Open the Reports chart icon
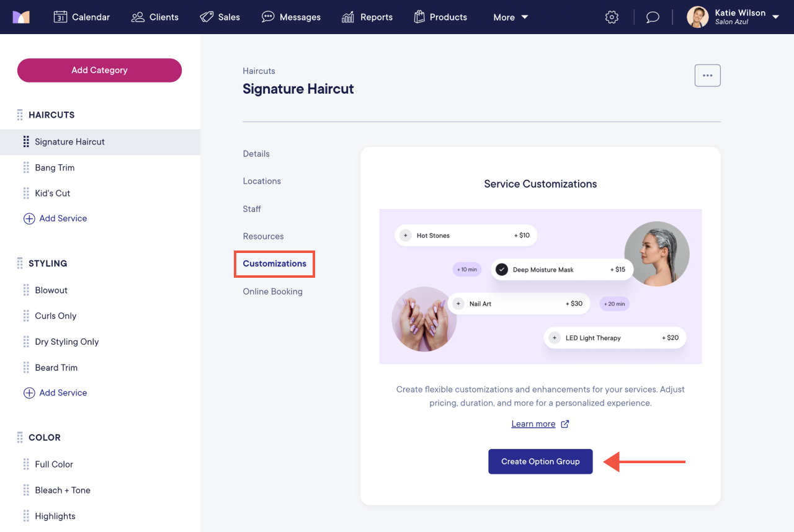The width and height of the screenshot is (794, 532). click(x=347, y=17)
